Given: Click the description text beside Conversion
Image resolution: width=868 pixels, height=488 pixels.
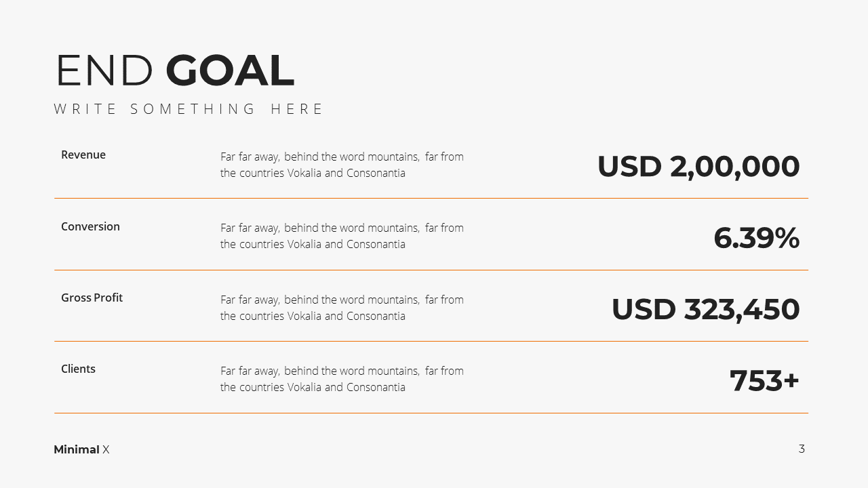Looking at the screenshot, I should (342, 236).
